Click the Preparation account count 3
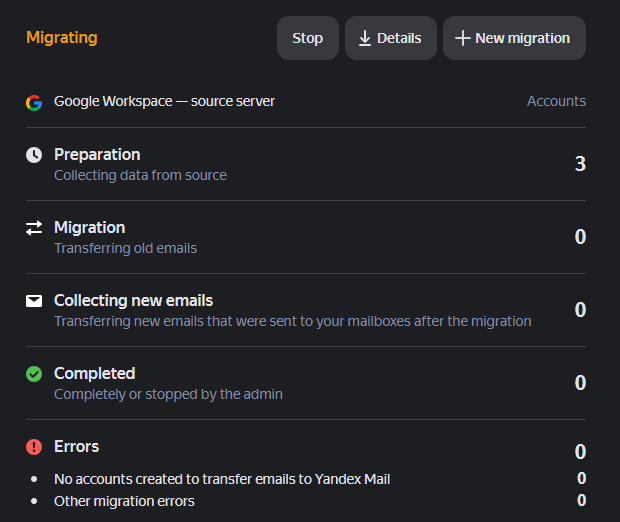The image size is (620, 522). [580, 164]
